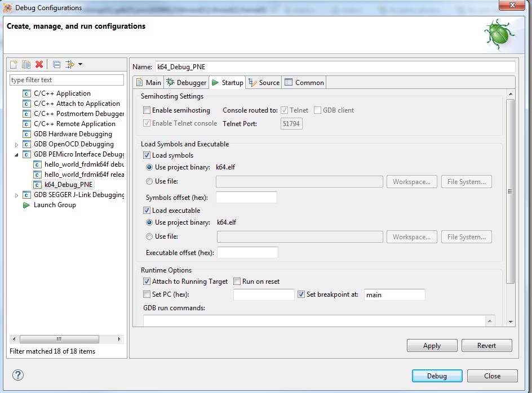Uncheck Attach to Running Target

coord(147,282)
